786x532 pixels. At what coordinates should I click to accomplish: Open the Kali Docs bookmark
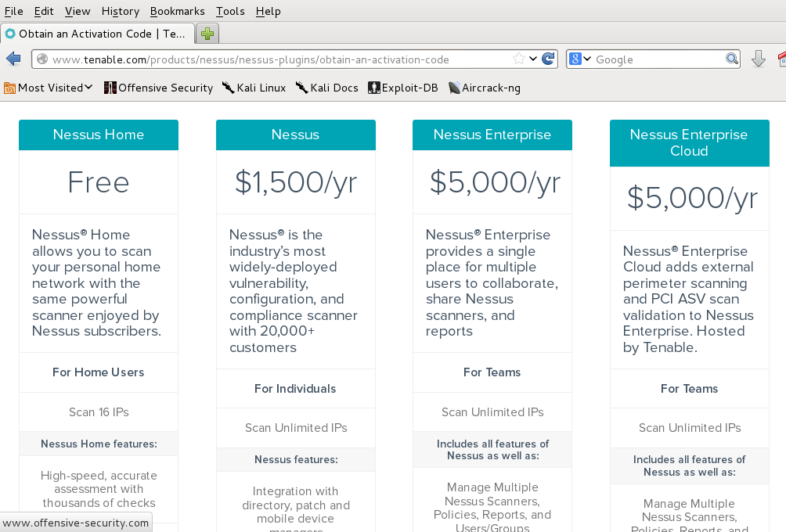coord(326,88)
